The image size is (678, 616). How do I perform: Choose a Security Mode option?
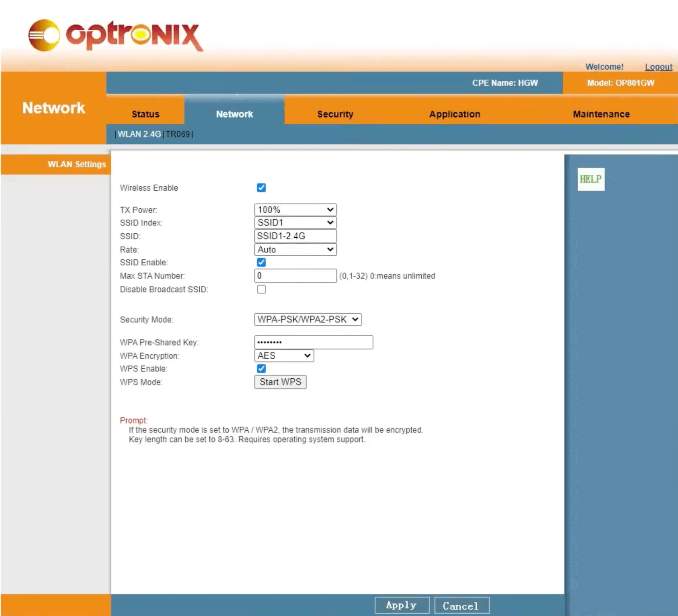[307, 320]
